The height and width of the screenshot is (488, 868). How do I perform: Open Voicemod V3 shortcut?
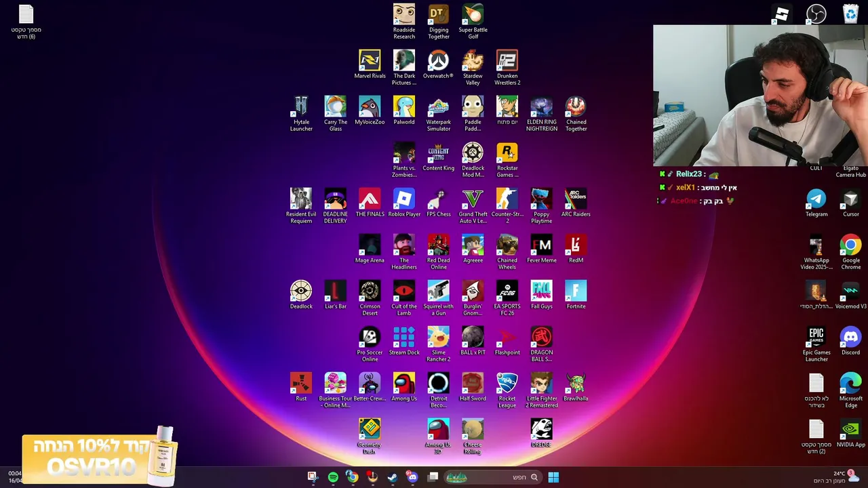click(851, 295)
